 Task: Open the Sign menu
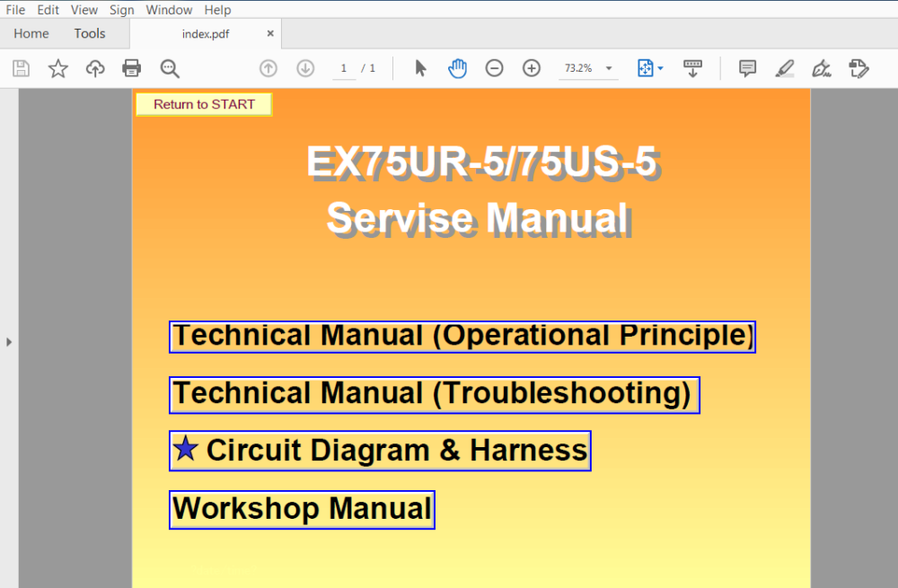pyautogui.click(x=121, y=10)
